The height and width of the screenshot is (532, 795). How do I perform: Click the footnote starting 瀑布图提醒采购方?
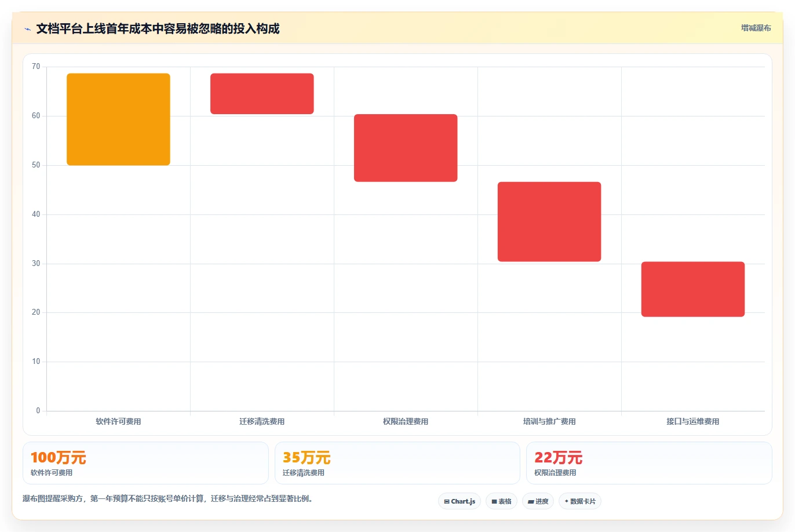tap(169, 498)
